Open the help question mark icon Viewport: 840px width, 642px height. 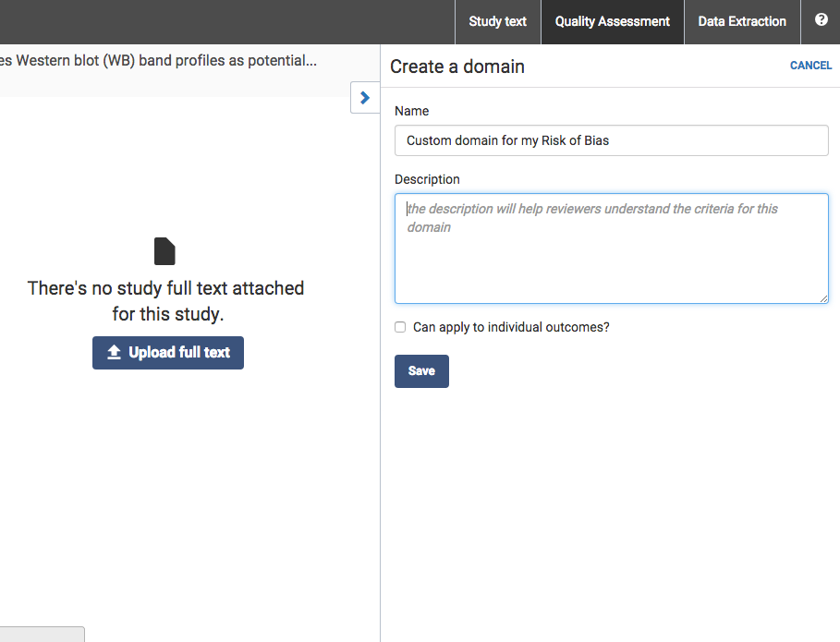coord(821,20)
